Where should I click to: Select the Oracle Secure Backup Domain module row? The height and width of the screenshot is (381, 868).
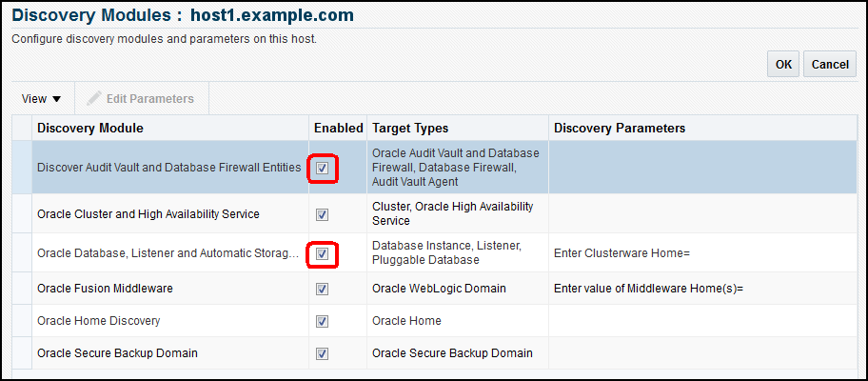(117, 353)
